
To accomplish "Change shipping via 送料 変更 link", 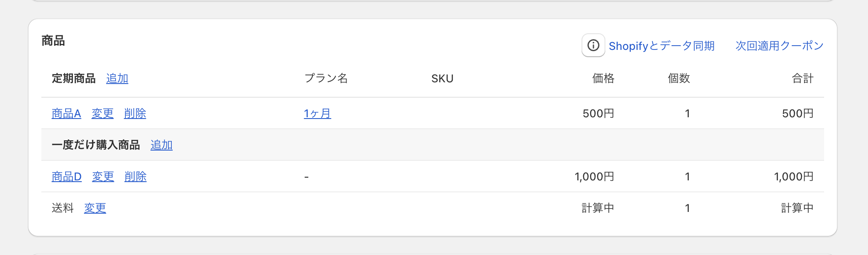I will point(95,208).
